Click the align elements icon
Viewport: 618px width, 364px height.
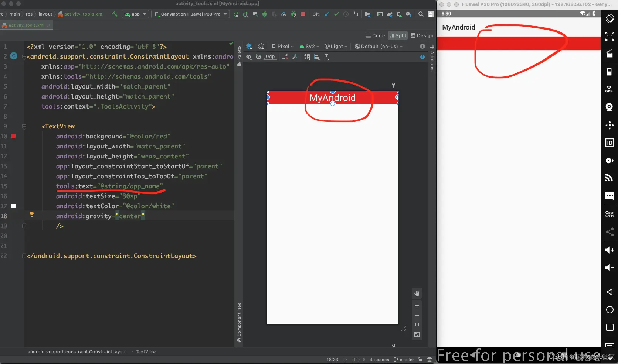[317, 57]
